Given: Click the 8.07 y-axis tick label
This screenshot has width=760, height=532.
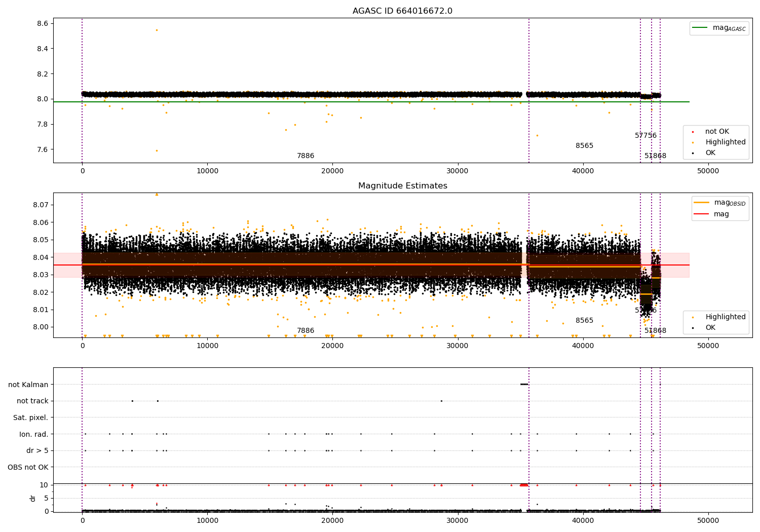Looking at the screenshot, I should pos(41,205).
